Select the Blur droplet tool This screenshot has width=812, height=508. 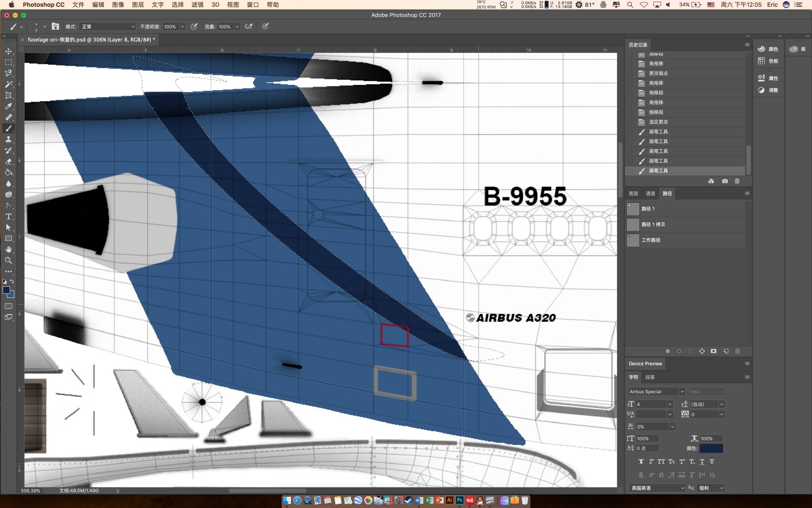coord(8,184)
